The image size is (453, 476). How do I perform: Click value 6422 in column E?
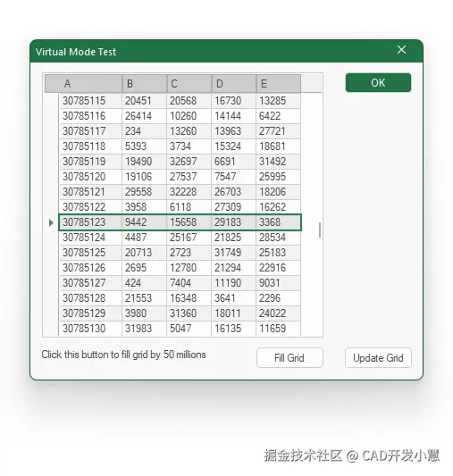point(278,116)
